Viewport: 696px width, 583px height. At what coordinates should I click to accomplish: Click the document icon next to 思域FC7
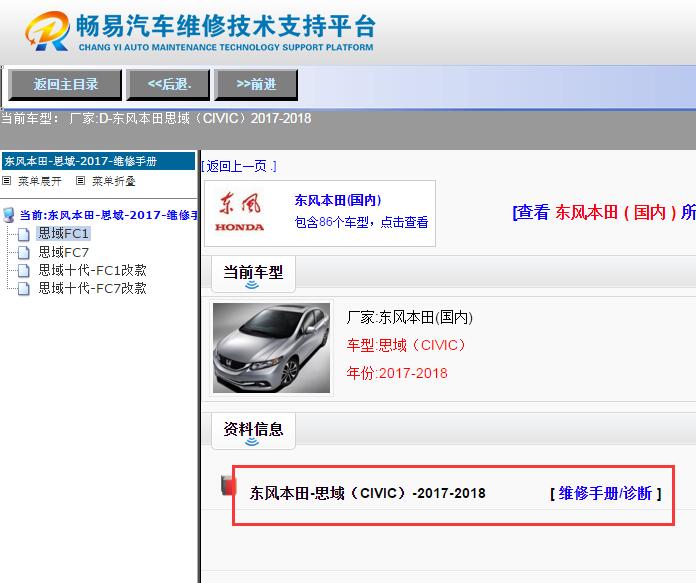pyautogui.click(x=24, y=253)
